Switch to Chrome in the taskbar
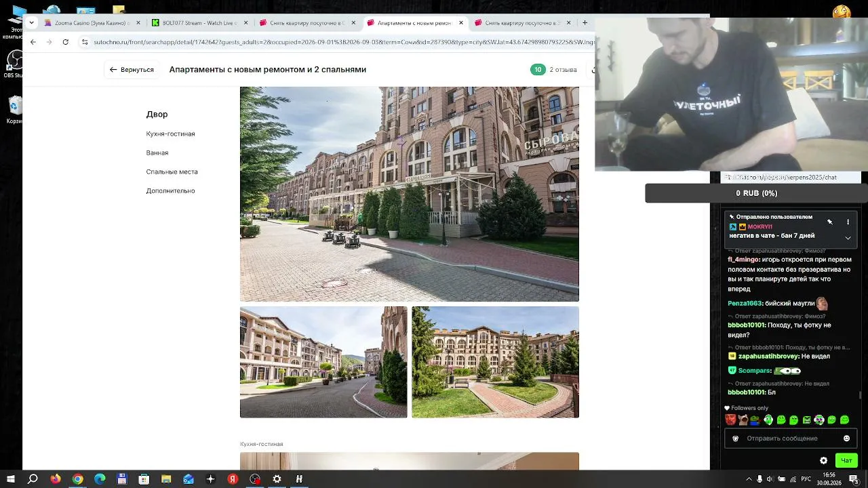This screenshot has height=488, width=868. pyautogui.click(x=77, y=479)
